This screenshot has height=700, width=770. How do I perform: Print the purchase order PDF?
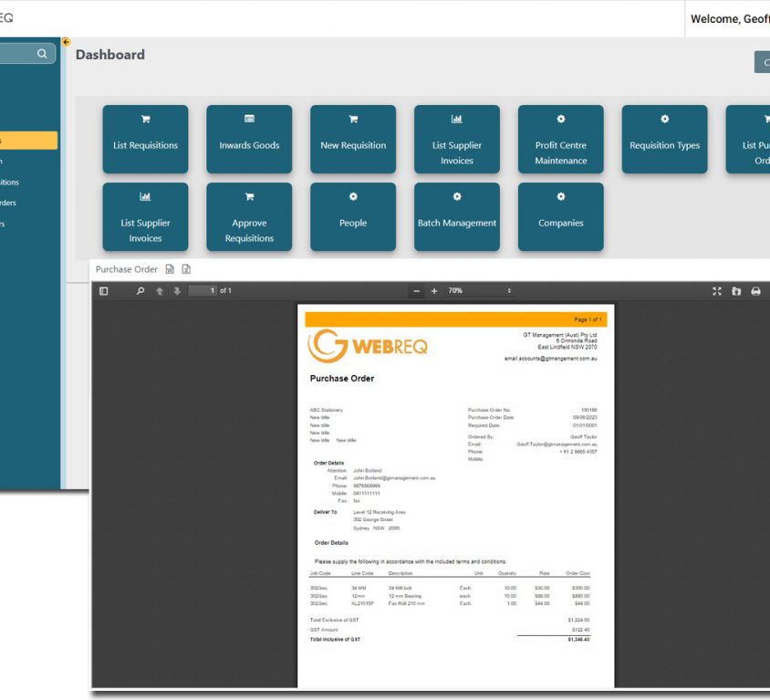[x=755, y=291]
